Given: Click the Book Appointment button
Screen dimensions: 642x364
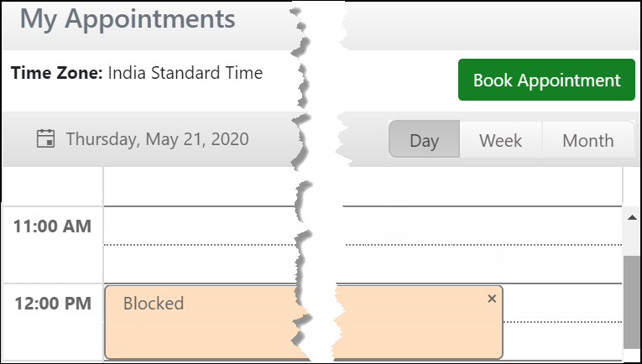Looking at the screenshot, I should (x=546, y=81).
